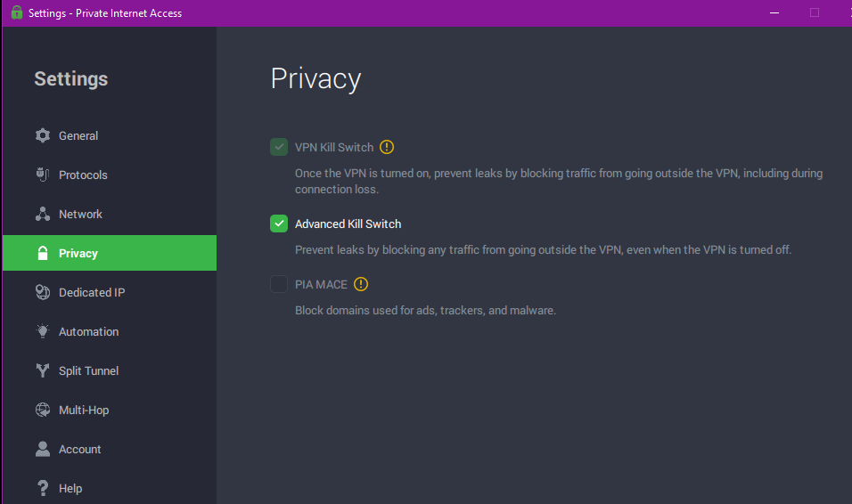The width and height of the screenshot is (852, 504).
Task: Toggle the VPN Kill Switch checkbox
Action: point(279,147)
